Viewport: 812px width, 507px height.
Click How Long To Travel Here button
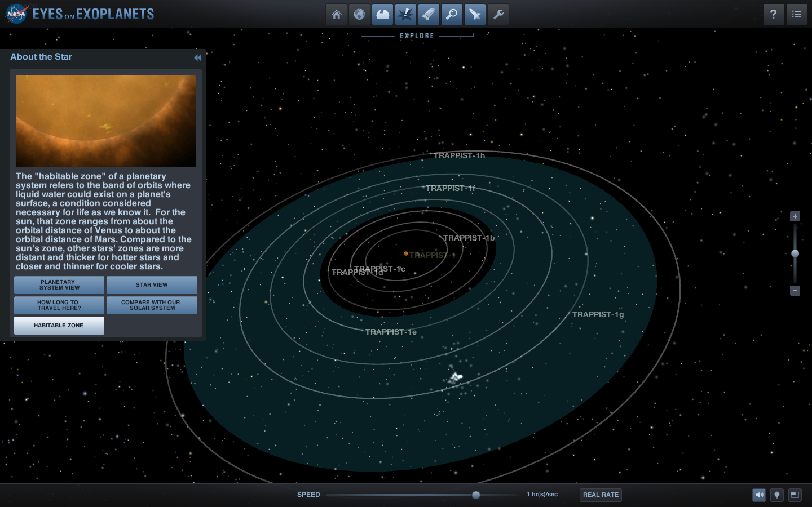(59, 305)
